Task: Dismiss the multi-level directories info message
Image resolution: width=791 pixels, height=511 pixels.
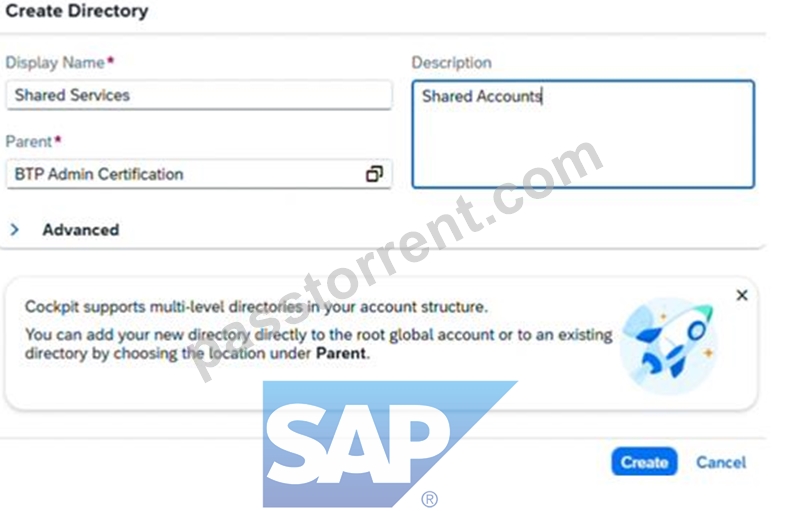Action: [x=742, y=295]
